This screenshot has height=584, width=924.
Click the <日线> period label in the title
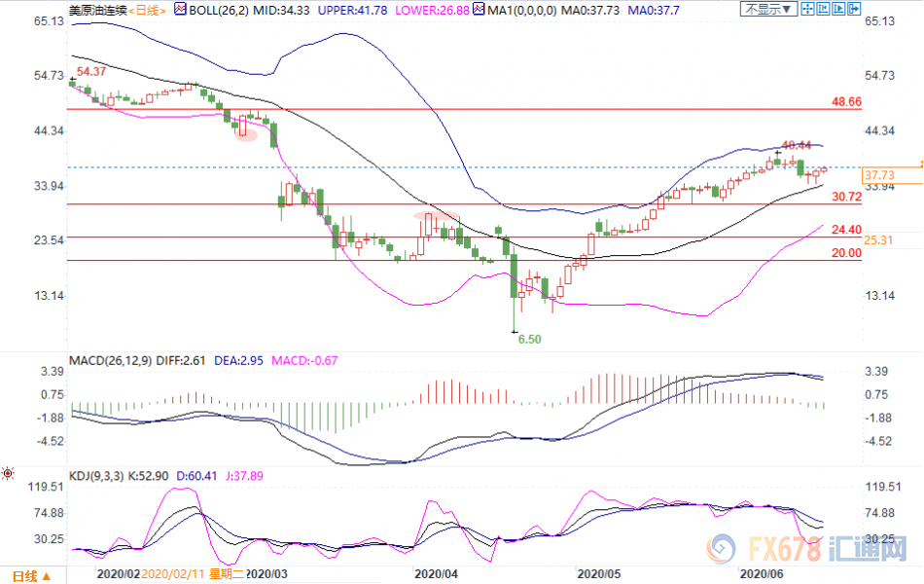pos(147,11)
